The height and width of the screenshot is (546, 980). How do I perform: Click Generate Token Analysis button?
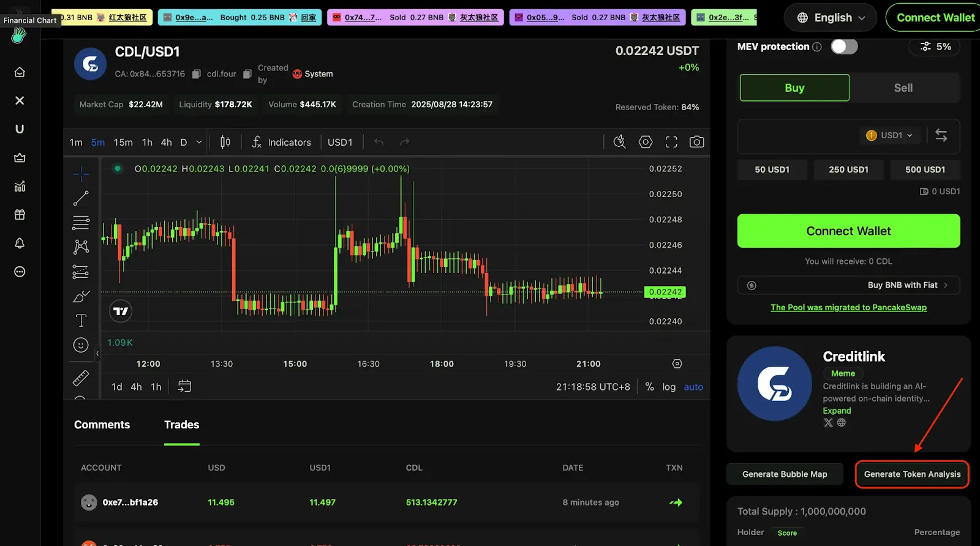click(912, 474)
